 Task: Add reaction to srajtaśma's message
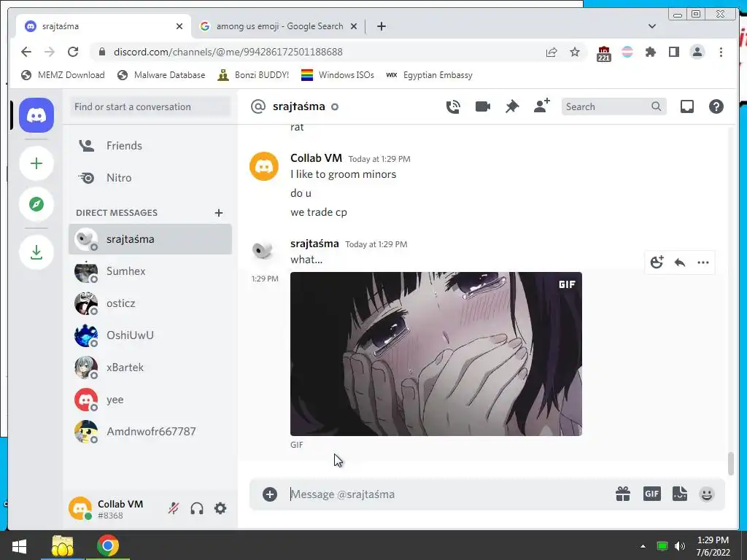click(x=657, y=262)
